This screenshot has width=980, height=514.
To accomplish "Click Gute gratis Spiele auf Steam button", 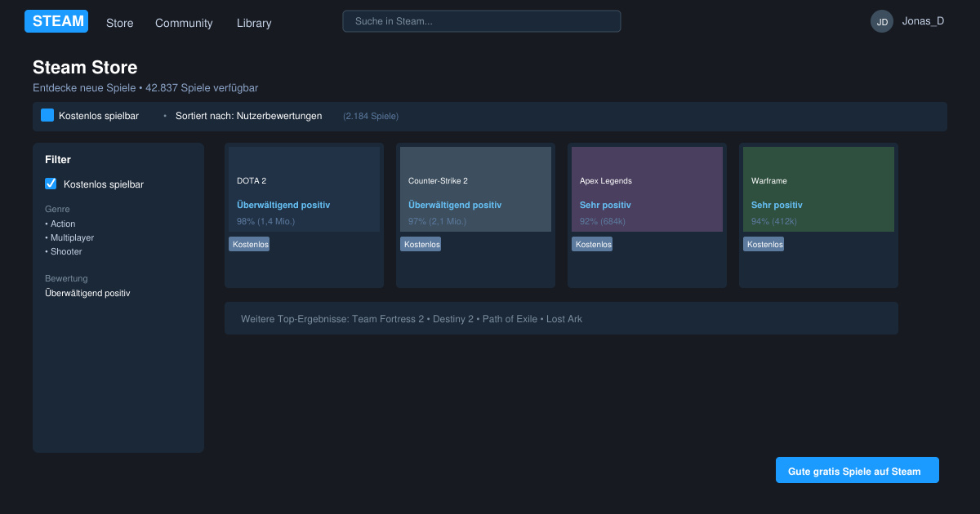I will [x=857, y=470].
